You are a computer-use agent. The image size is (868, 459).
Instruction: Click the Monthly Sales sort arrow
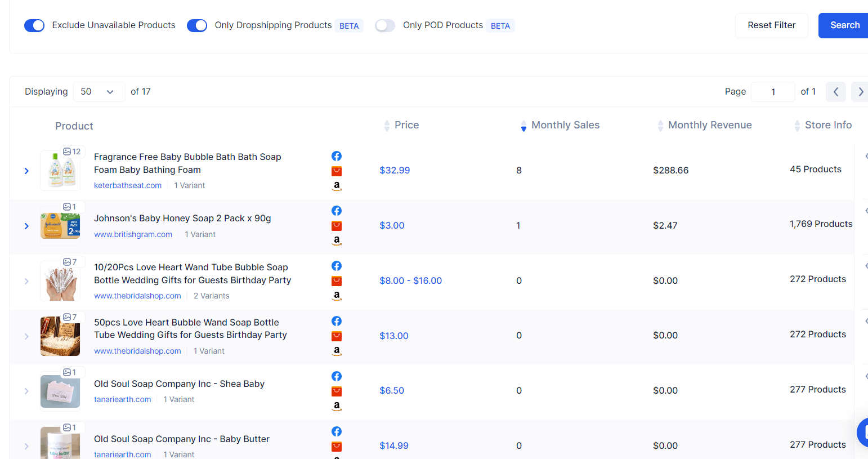click(524, 125)
